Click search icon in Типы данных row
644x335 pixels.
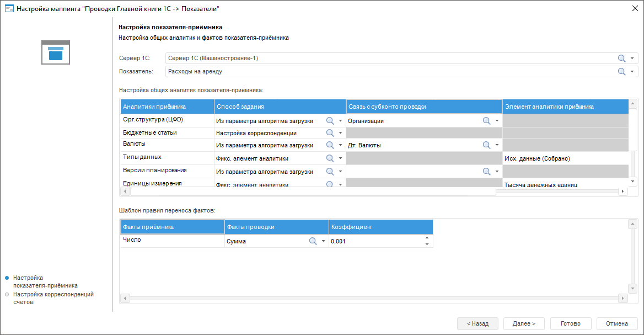point(330,158)
